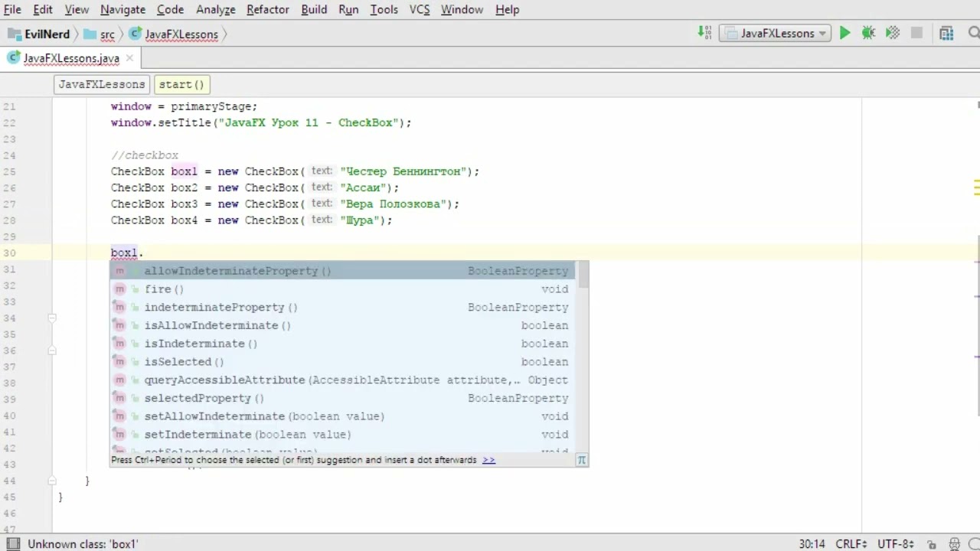The width and height of the screenshot is (980, 551).
Task: Select setAllowIndeterminate(boolean value) suggestion
Action: 344,416
